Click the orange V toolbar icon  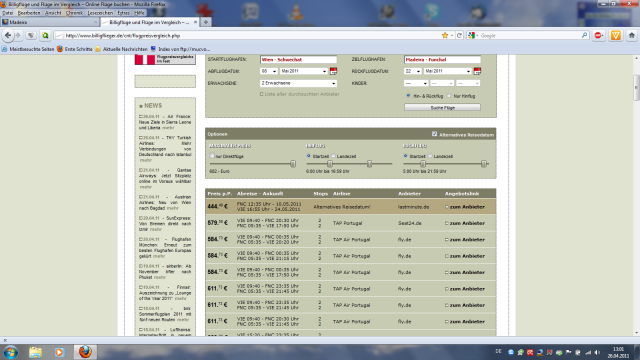pyautogui.click(x=616, y=36)
